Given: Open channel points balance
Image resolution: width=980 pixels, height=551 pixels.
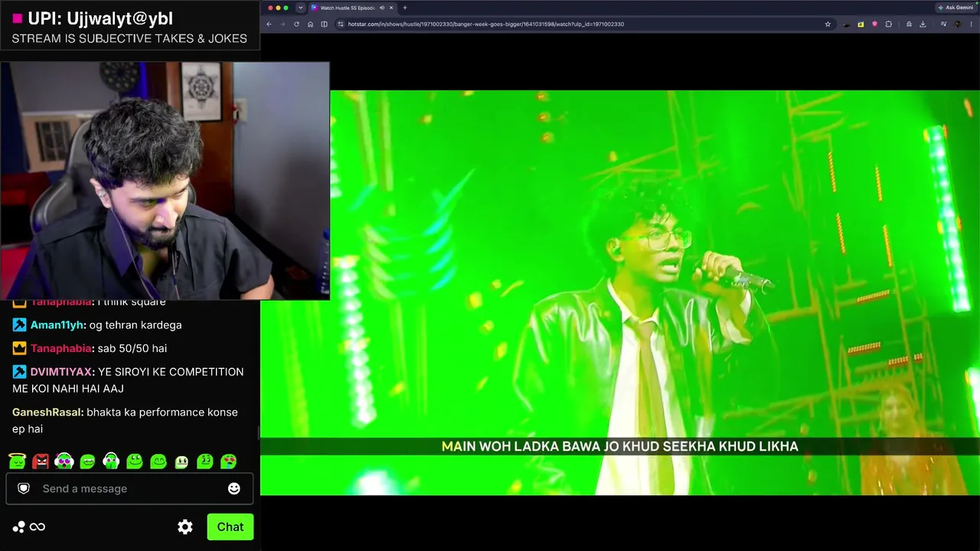Looking at the screenshot, I should pyautogui.click(x=28, y=527).
